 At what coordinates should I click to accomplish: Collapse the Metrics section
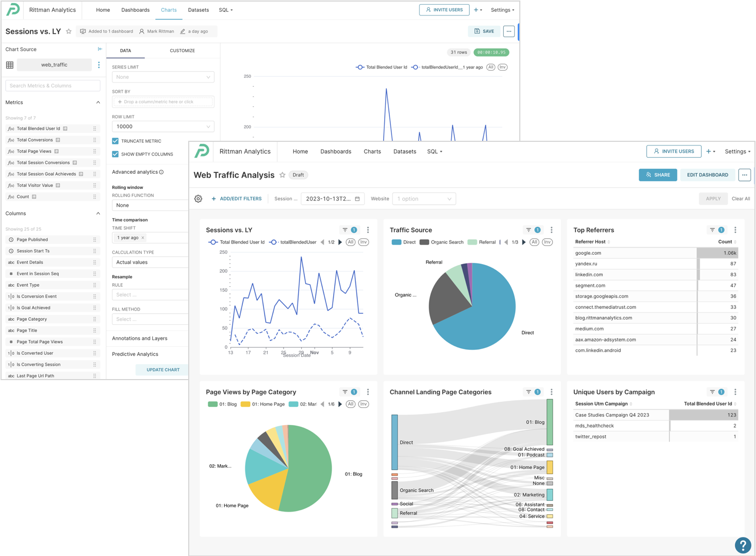point(98,102)
